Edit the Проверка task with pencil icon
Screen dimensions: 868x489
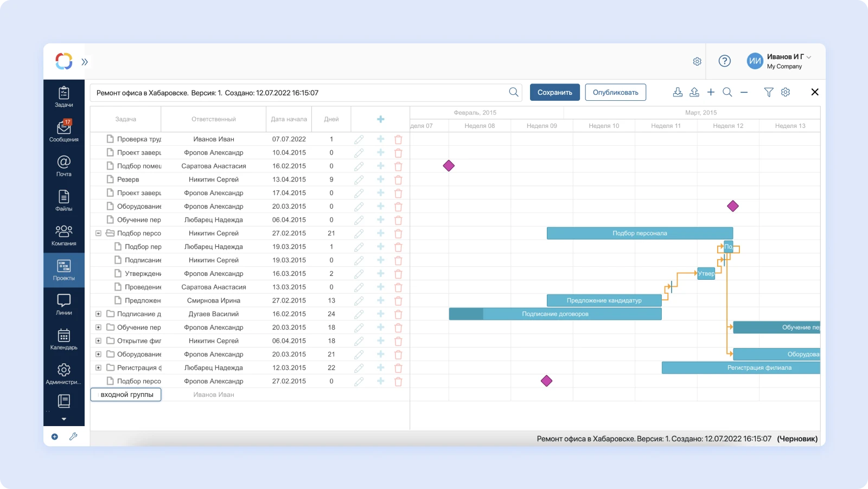click(x=359, y=139)
